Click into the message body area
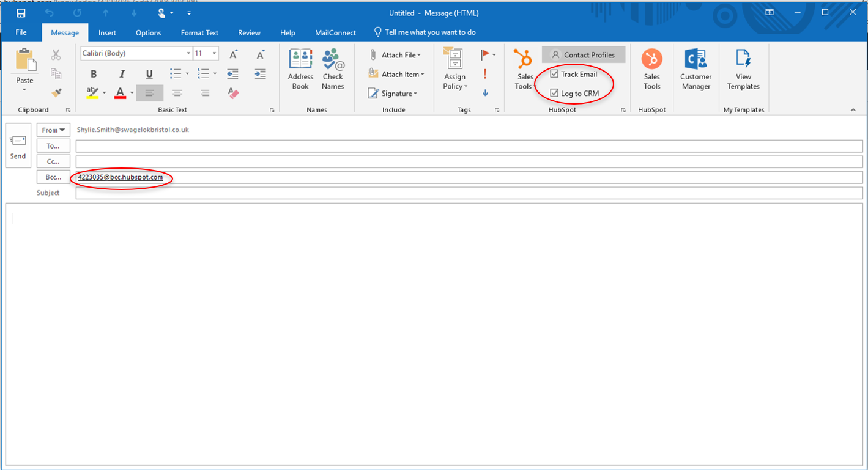 pyautogui.click(x=434, y=335)
